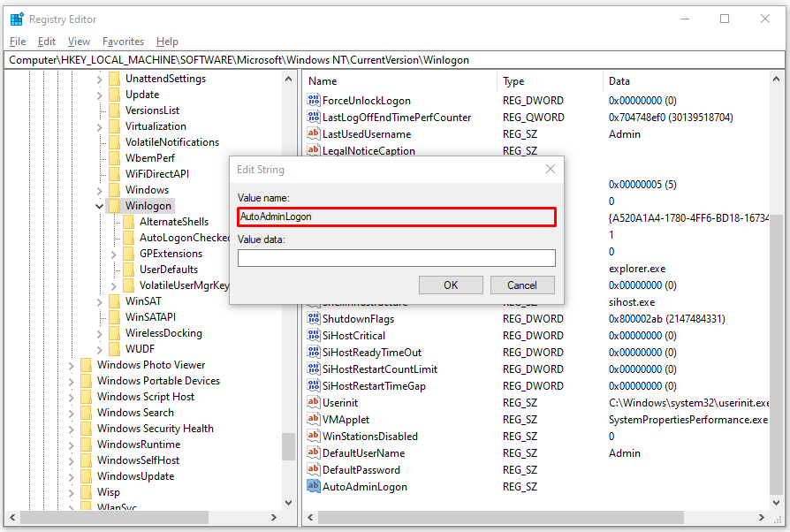Click the Registry Editor app icon in title bar

coord(17,19)
